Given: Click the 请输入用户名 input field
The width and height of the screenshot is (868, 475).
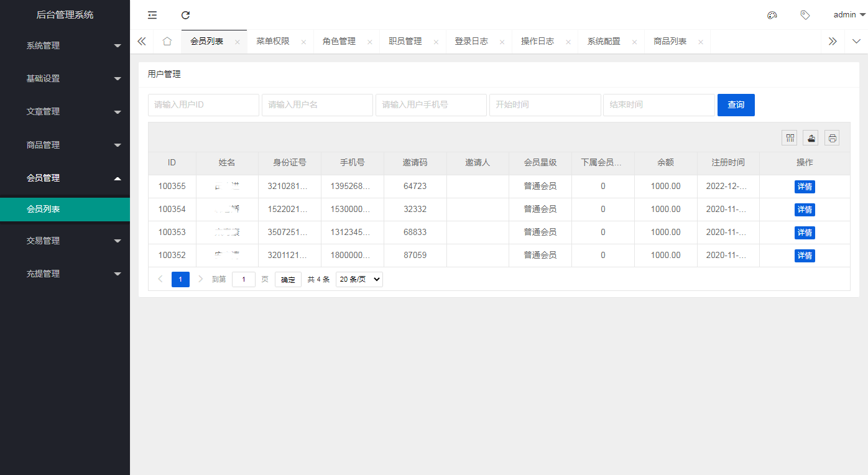Looking at the screenshot, I should [317, 105].
